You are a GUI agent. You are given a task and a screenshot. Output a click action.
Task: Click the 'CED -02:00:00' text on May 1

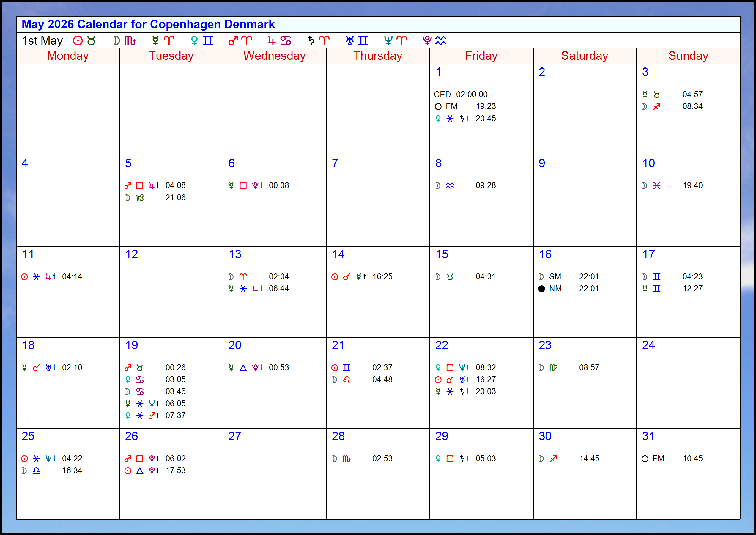tap(461, 95)
